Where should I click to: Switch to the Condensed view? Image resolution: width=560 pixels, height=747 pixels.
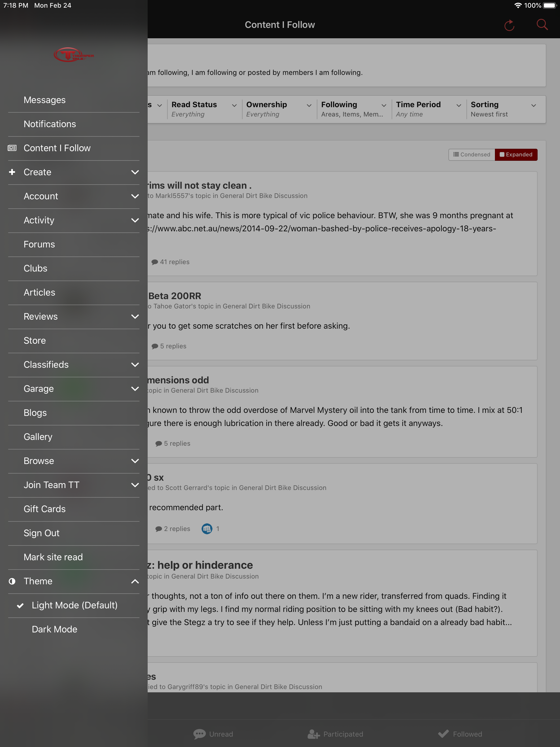click(x=471, y=155)
